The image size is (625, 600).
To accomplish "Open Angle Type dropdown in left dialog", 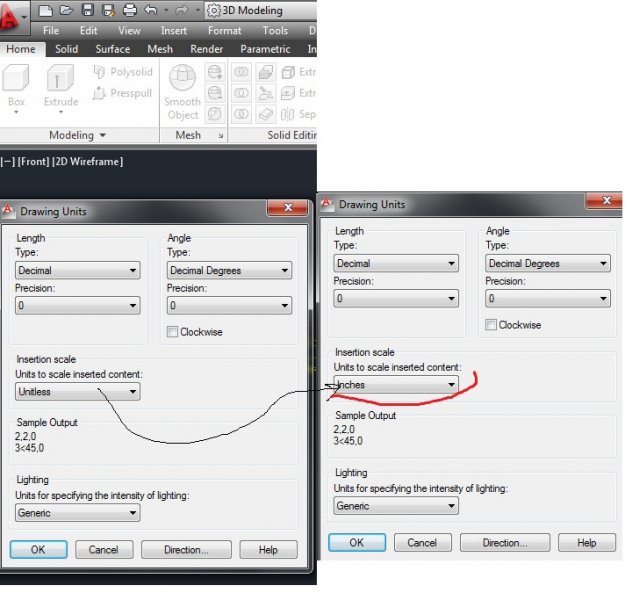I will [x=229, y=270].
